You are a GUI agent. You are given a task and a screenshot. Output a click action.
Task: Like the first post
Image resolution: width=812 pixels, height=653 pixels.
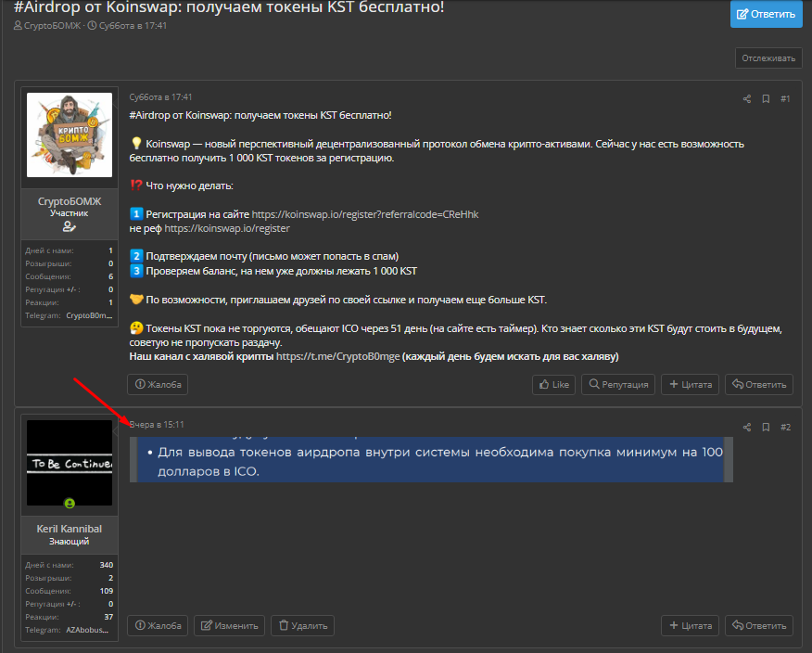[x=553, y=385]
